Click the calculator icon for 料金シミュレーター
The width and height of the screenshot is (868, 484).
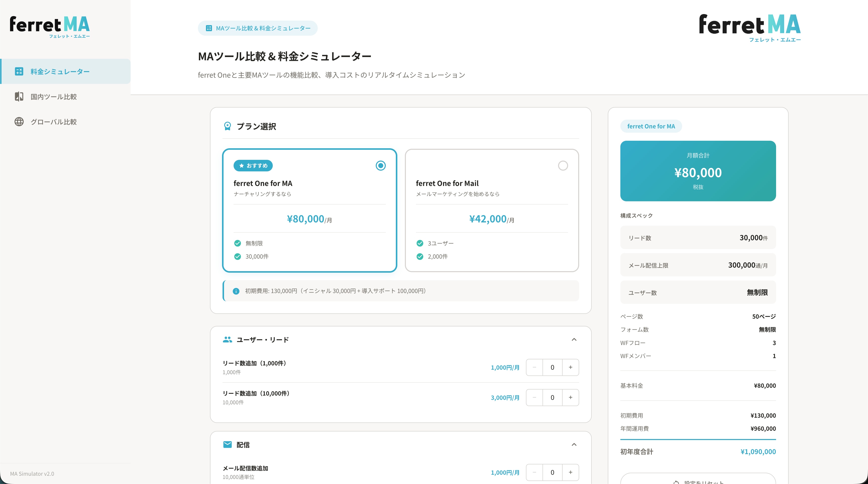(19, 71)
